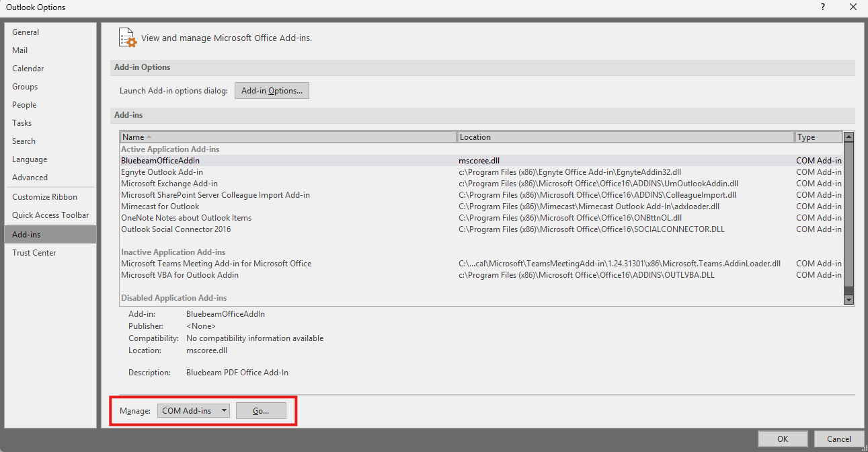This screenshot has height=452, width=868.
Task: Click the add-in list scrollbar thumb
Action: tap(849, 215)
